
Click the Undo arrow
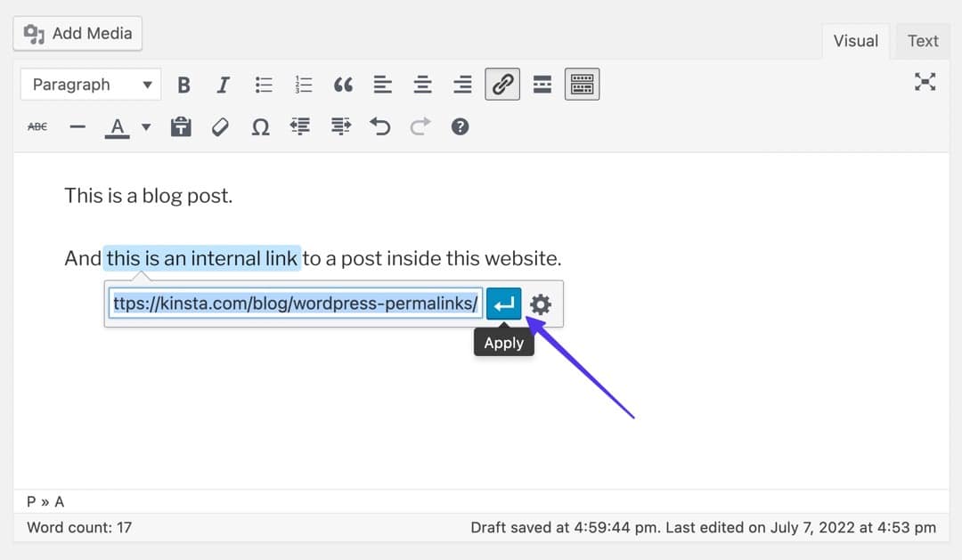pyautogui.click(x=380, y=127)
